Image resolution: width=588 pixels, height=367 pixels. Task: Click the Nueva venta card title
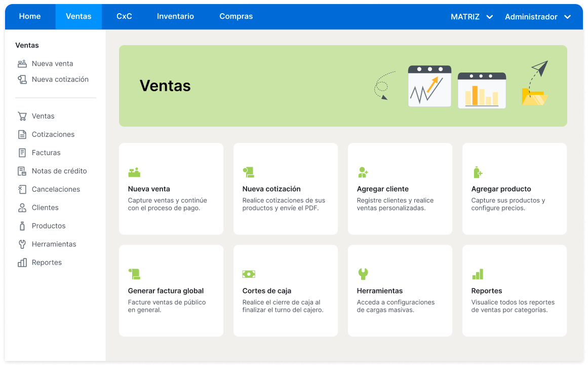coord(149,189)
